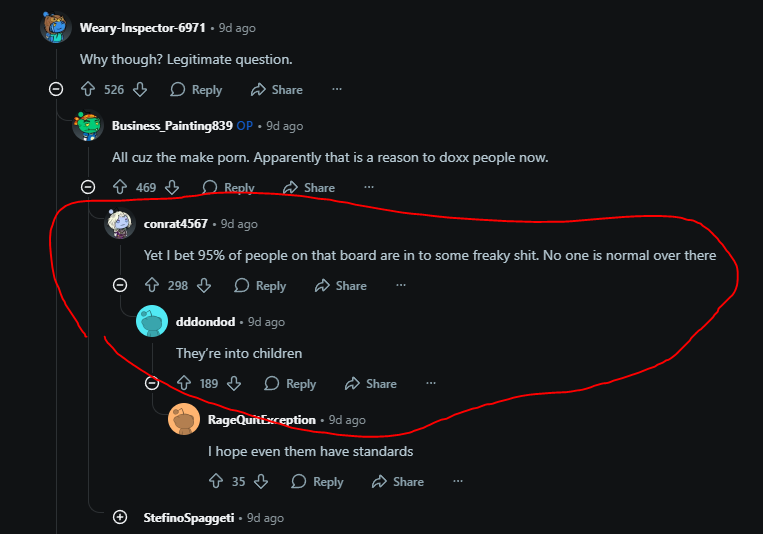Image resolution: width=763 pixels, height=534 pixels.
Task: Collapse dddondod's reply thread
Action: tap(152, 384)
